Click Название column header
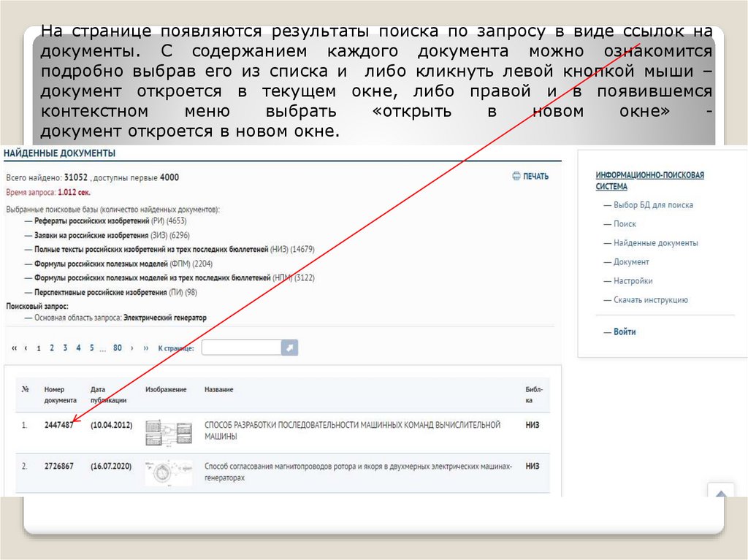Image resolution: width=748 pixels, height=560 pixels. pos(218,390)
